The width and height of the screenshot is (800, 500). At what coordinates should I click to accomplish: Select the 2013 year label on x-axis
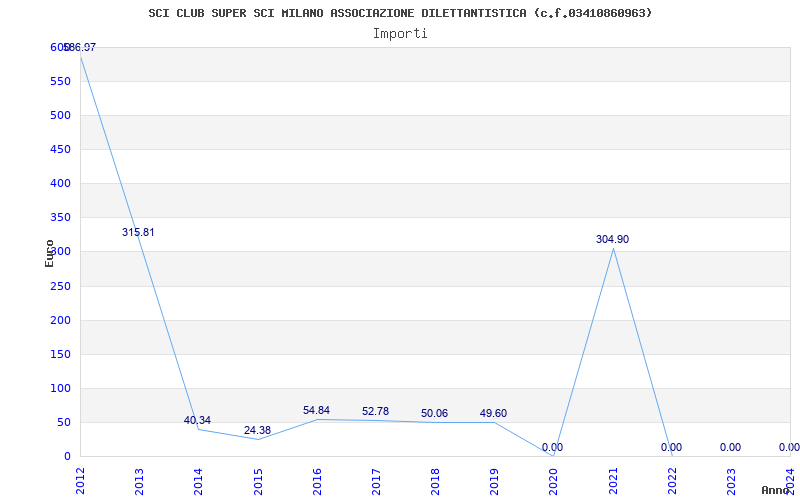[x=139, y=482]
